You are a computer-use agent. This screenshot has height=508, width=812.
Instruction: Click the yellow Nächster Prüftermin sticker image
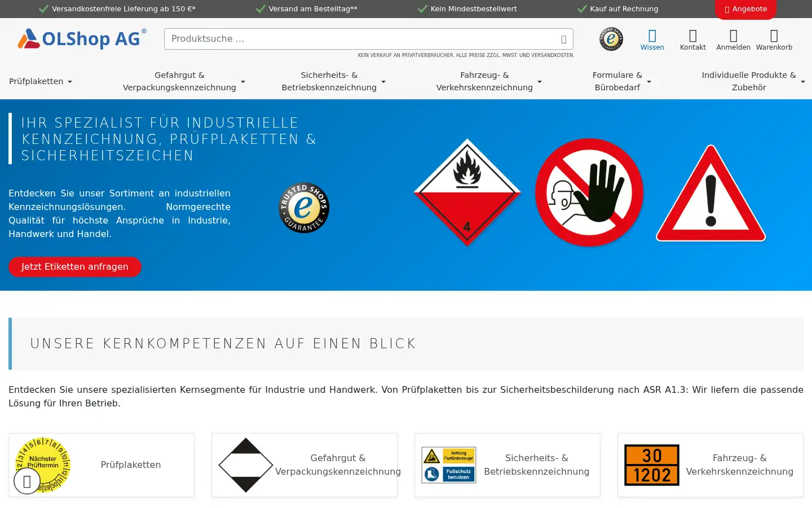click(43, 465)
